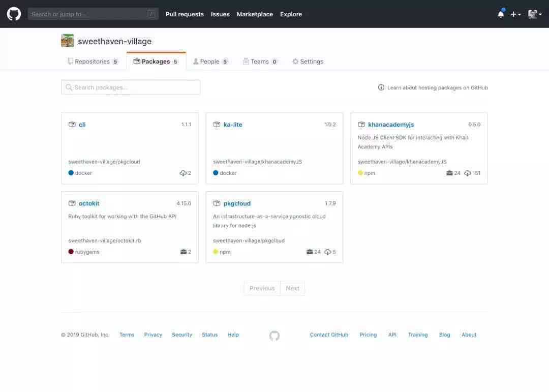Open About footer link
The width and height of the screenshot is (549, 392).
tap(469, 335)
